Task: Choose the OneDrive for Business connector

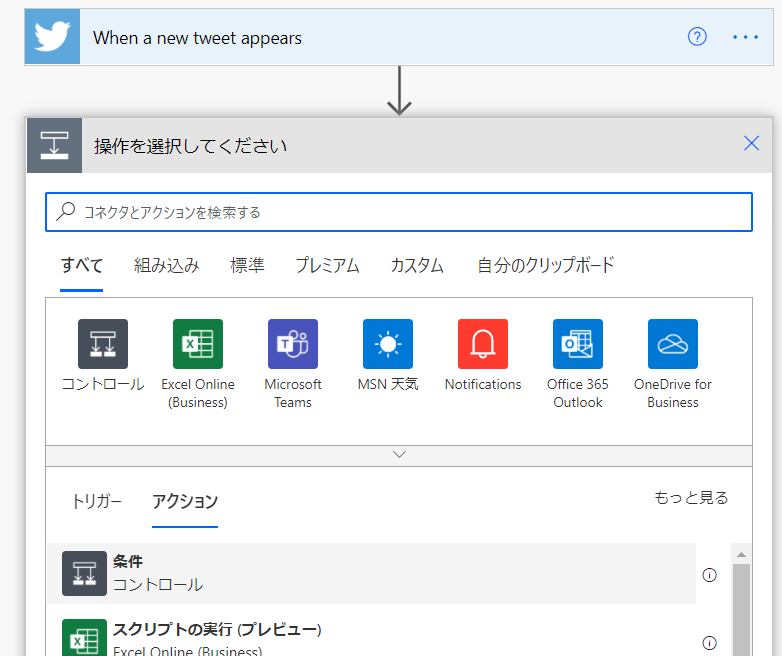Action: (x=673, y=344)
